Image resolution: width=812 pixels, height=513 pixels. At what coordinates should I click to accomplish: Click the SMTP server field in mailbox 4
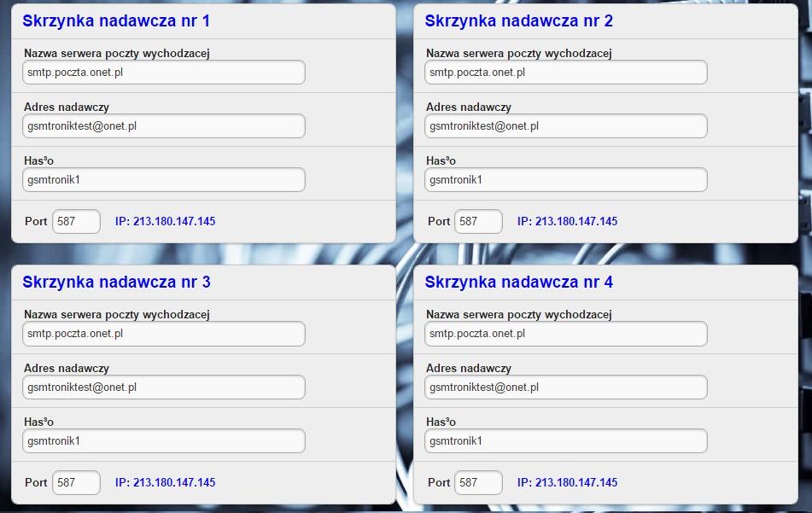[566, 334]
